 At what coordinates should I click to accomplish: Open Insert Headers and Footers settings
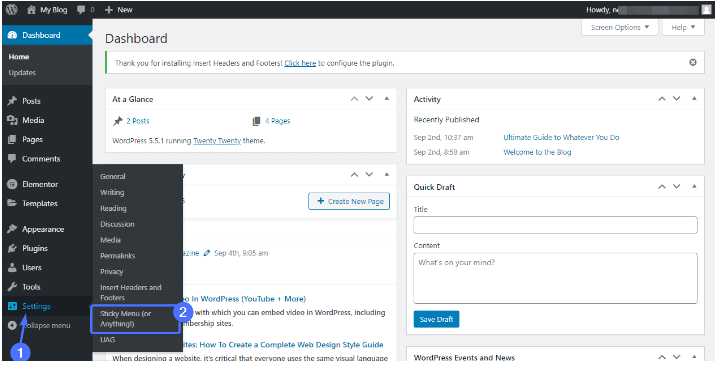(131, 293)
